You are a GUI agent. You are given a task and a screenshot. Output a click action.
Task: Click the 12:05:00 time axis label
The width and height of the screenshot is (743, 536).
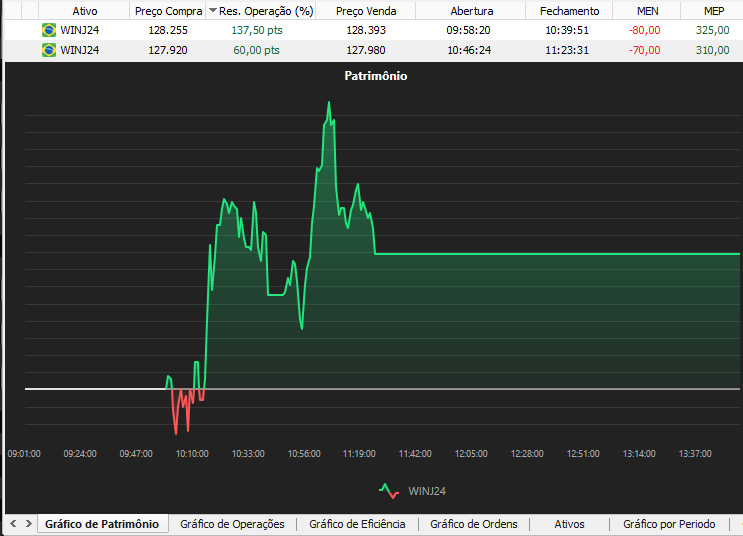(x=471, y=454)
